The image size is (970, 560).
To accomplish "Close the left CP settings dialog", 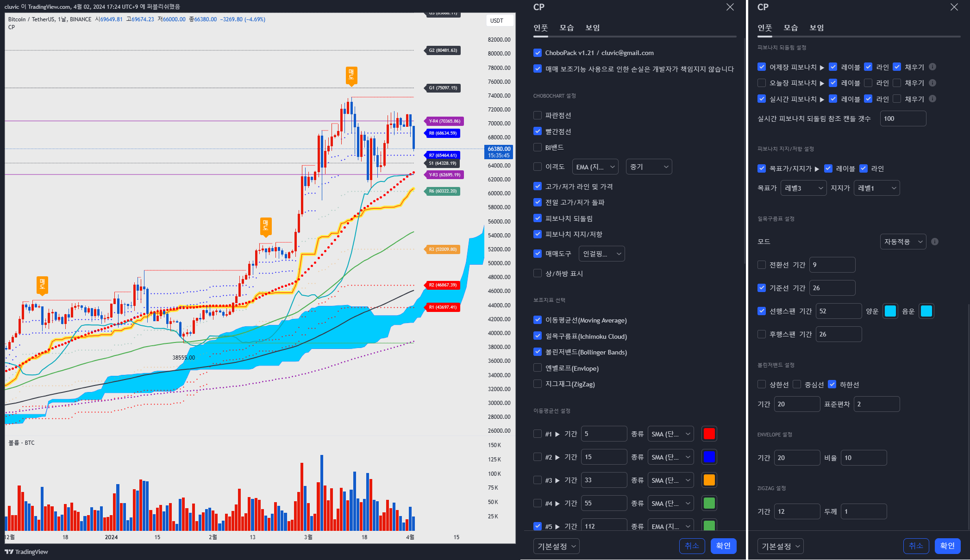I will click(x=730, y=7).
